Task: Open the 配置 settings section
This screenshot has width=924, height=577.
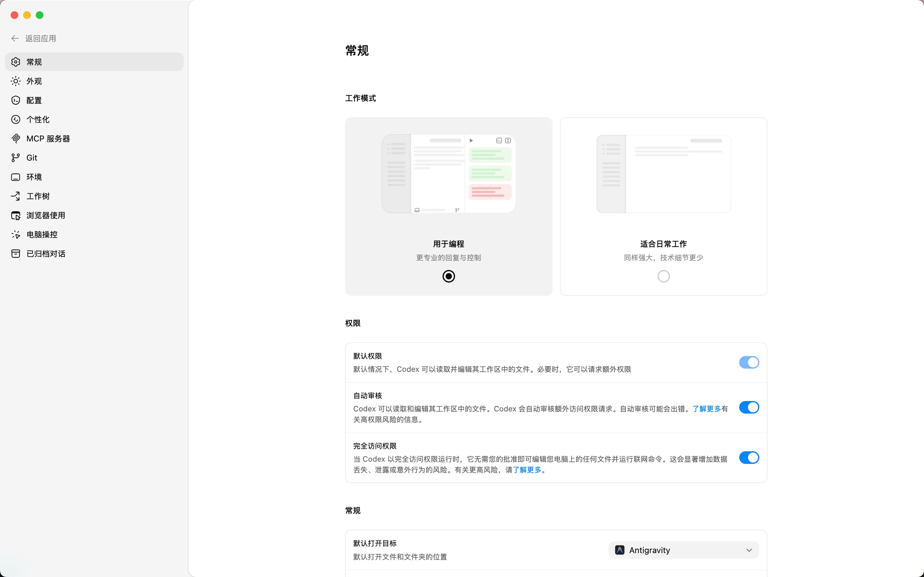Action: pos(34,100)
